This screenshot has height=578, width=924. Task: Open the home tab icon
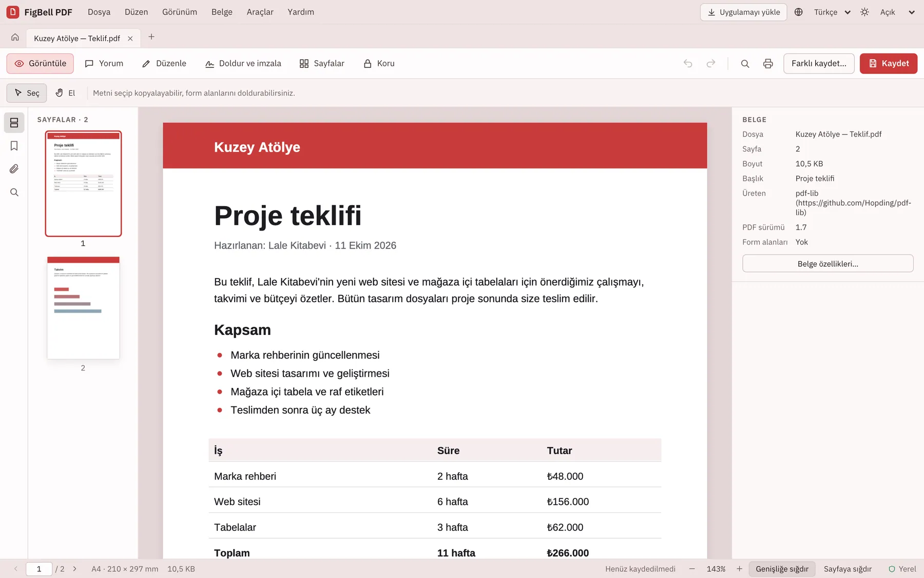pos(15,38)
